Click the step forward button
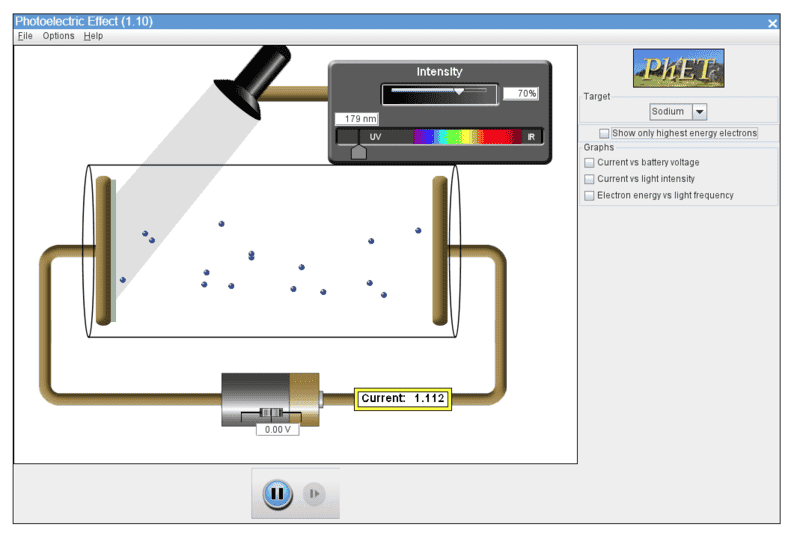 [x=314, y=493]
